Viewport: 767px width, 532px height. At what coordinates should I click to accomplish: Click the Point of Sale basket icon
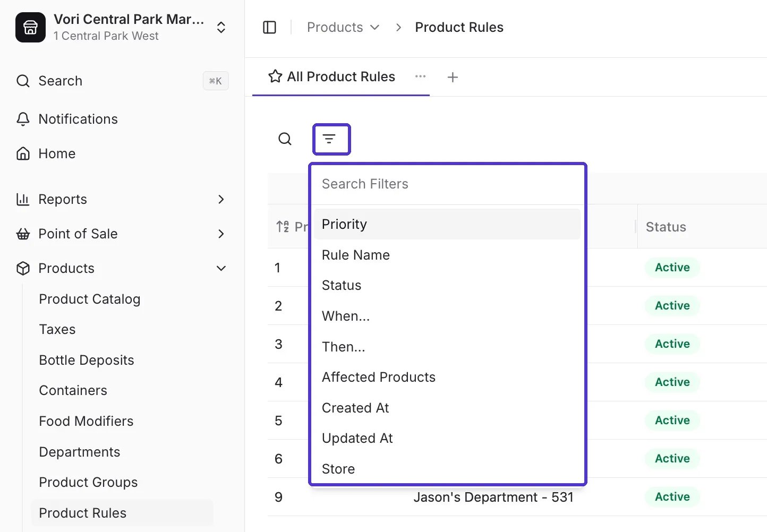tap(23, 234)
